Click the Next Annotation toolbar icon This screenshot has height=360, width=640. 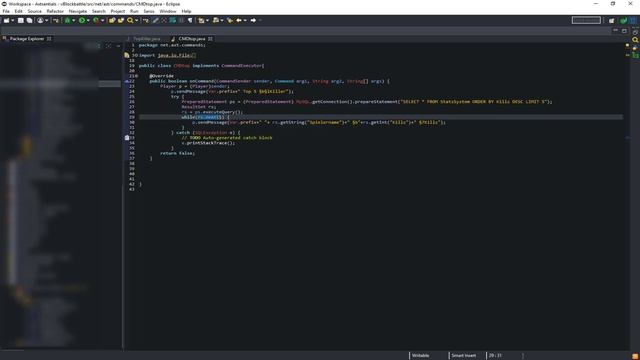(201, 20)
